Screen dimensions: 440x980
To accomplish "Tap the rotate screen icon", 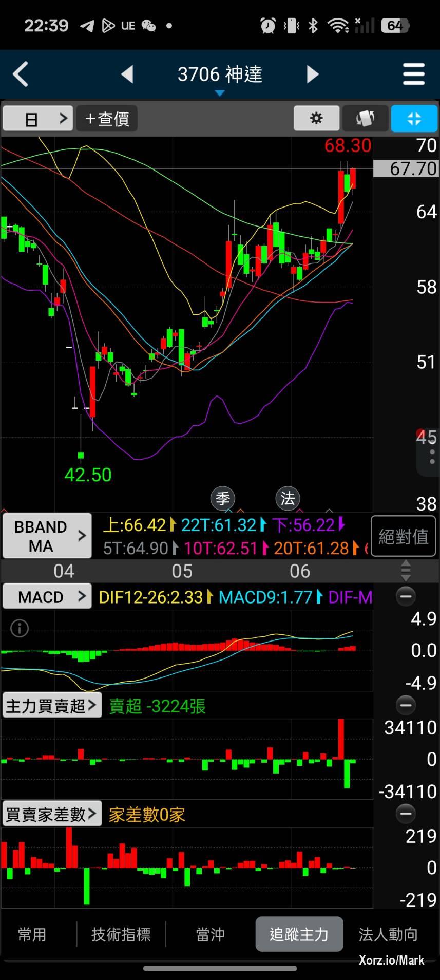I will (x=365, y=119).
